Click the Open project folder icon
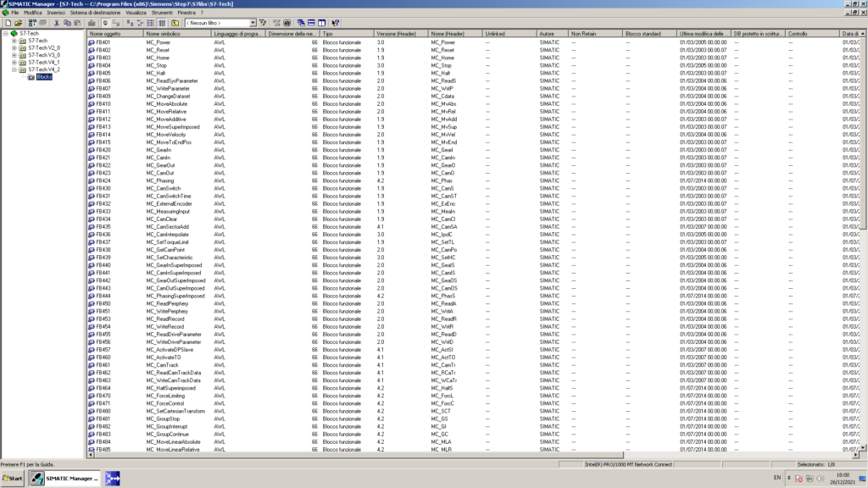 click(x=19, y=23)
